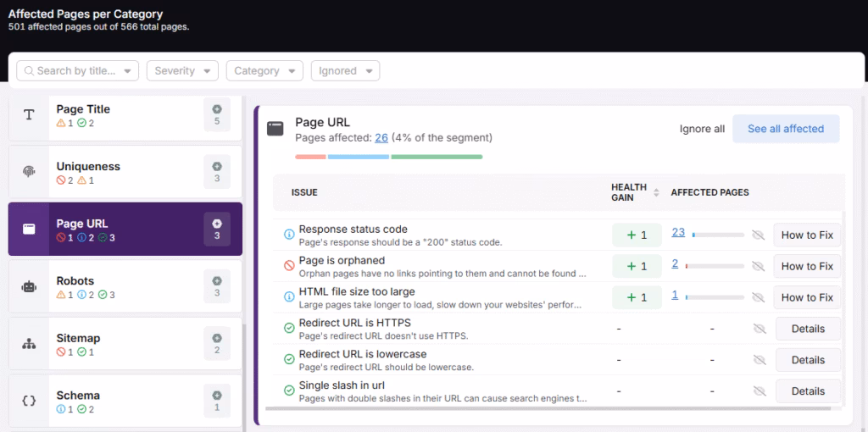Click the Page Title category icon
The height and width of the screenshot is (432, 868).
pyautogui.click(x=29, y=115)
